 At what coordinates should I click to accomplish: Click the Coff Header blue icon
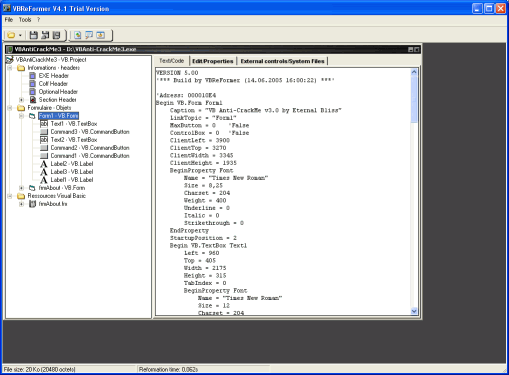32,84
